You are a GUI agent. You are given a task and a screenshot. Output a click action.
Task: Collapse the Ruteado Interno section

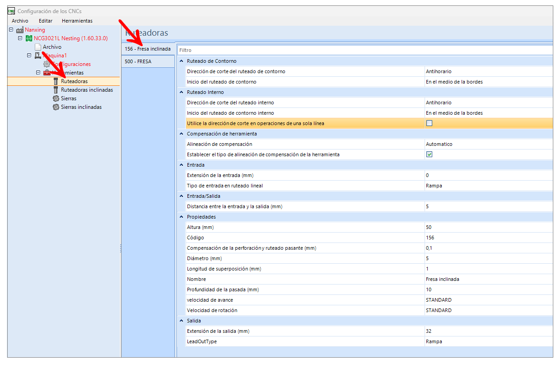(x=181, y=92)
